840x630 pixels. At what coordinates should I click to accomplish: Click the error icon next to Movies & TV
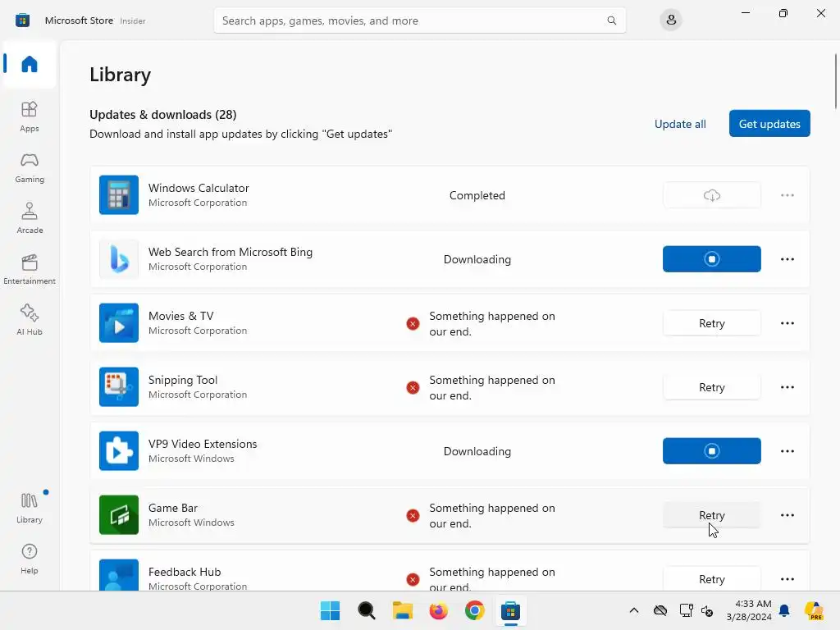pyautogui.click(x=413, y=323)
